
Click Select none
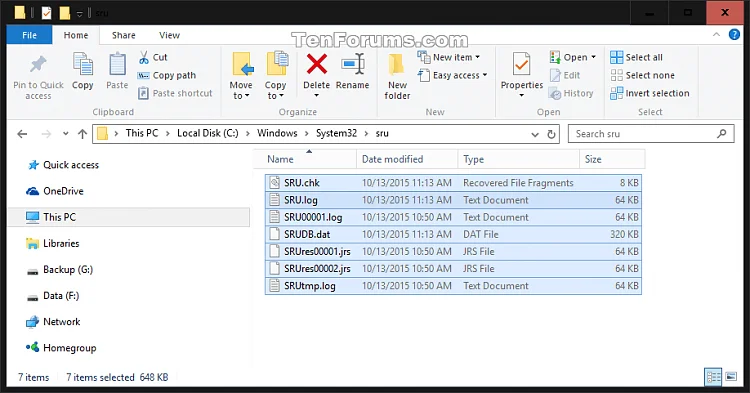pyautogui.click(x=642, y=75)
